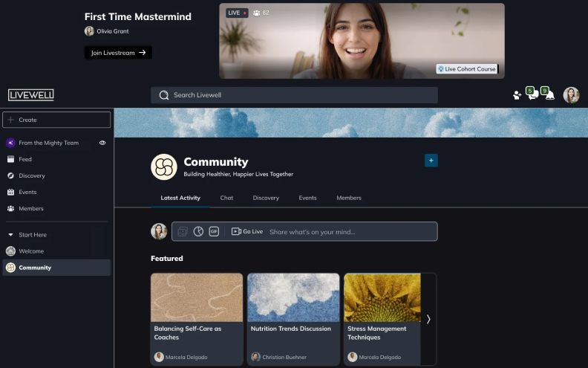The height and width of the screenshot is (368, 588).
Task: Switch to the Events tab in Community
Action: pyautogui.click(x=307, y=198)
